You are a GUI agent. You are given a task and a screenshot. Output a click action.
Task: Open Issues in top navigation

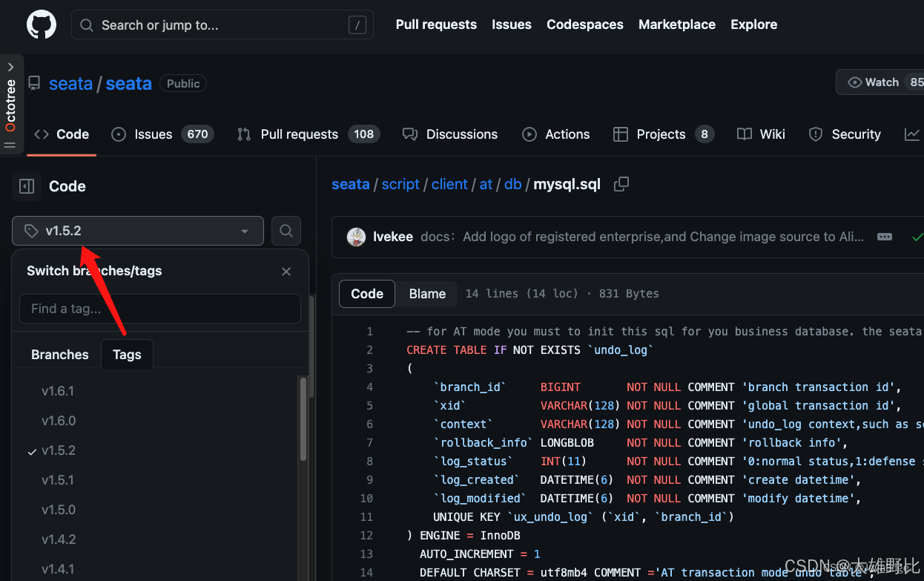pos(512,24)
